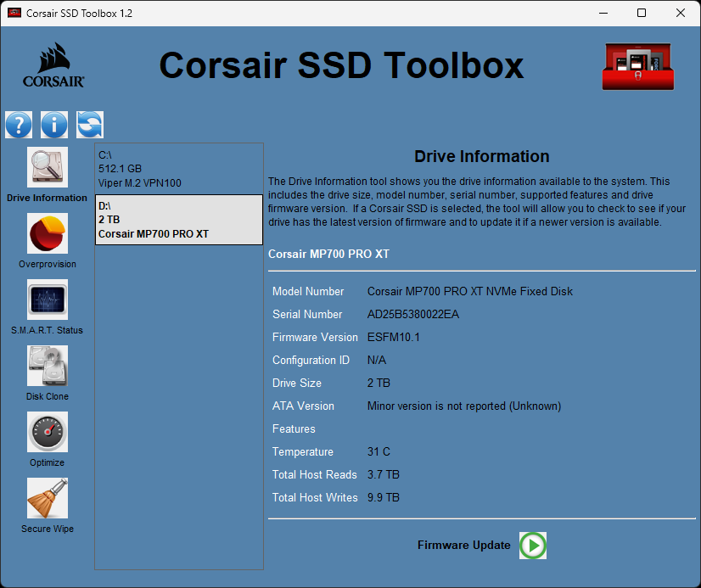The height and width of the screenshot is (588, 701).
Task: Refresh drives with the blue refresh icon
Action: [x=89, y=124]
